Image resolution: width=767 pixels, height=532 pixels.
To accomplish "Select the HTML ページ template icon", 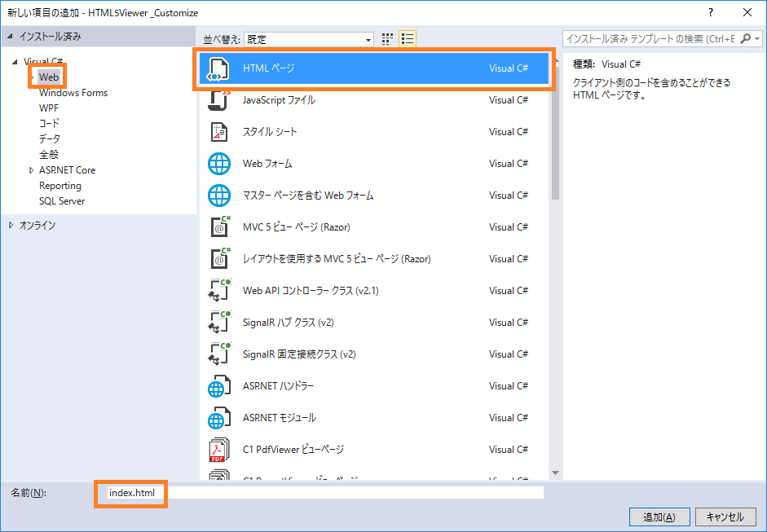I will (218, 68).
